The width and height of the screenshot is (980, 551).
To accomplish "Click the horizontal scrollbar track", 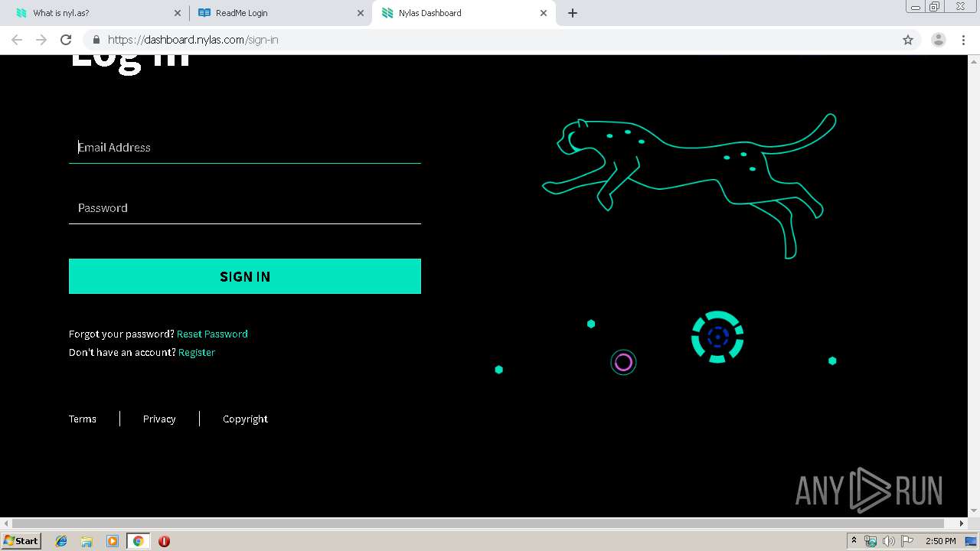I will (x=482, y=523).
